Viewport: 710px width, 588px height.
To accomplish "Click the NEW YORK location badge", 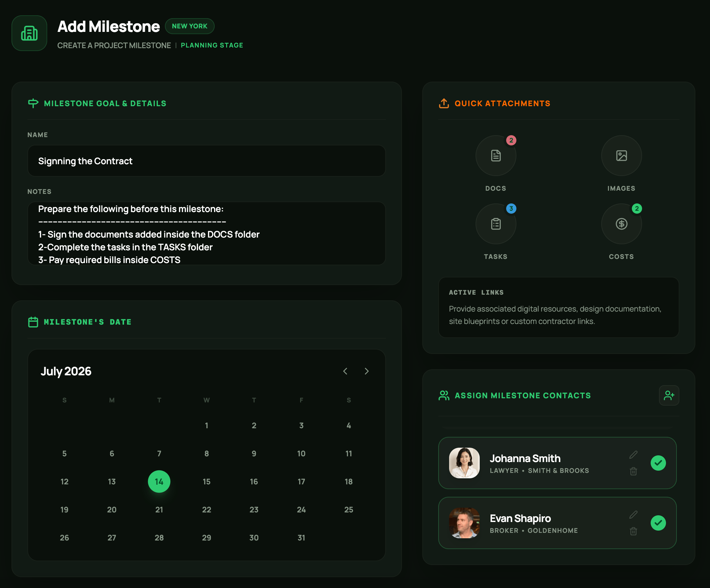I will [190, 26].
